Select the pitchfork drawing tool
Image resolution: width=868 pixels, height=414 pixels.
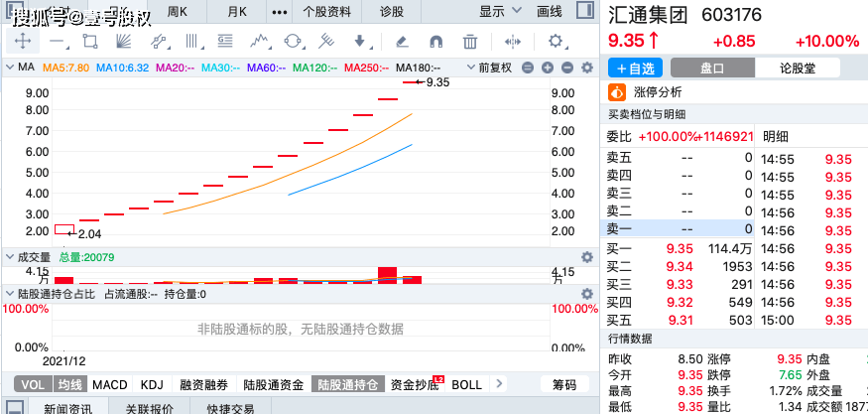pos(326,41)
